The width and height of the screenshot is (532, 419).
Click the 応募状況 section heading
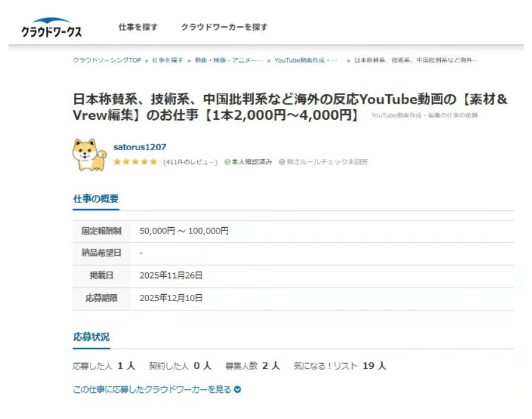point(91,336)
